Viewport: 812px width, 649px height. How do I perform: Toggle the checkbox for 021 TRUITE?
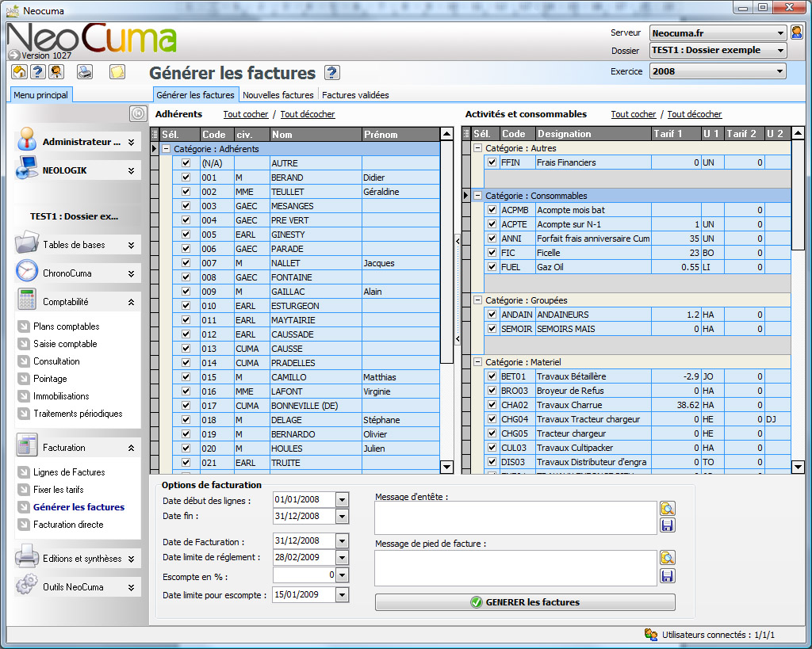[x=186, y=462]
